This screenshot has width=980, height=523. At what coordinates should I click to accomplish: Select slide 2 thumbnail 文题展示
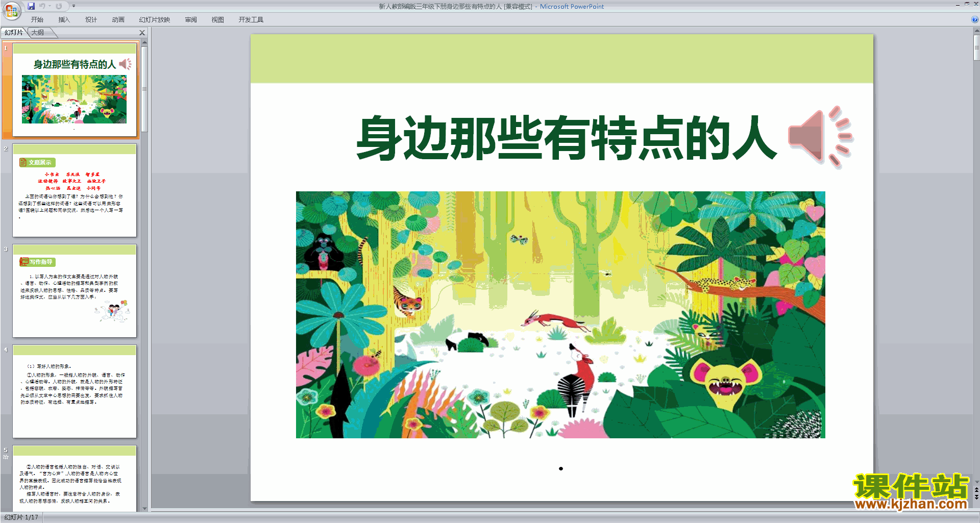pyautogui.click(x=75, y=190)
